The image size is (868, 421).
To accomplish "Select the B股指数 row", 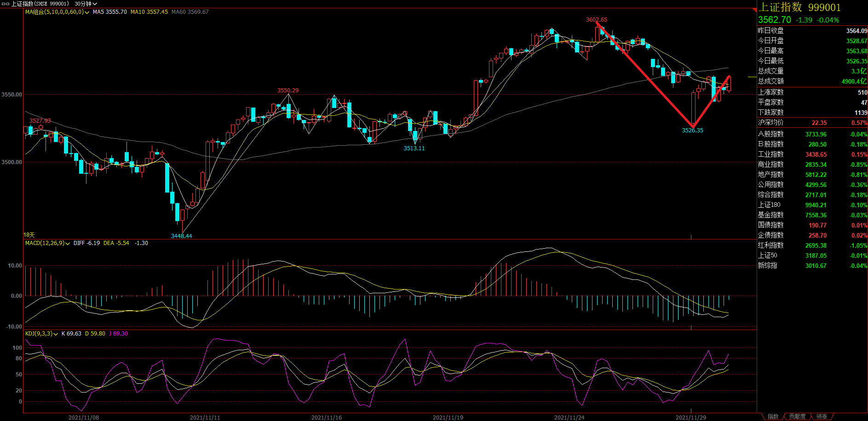I will 771,144.
